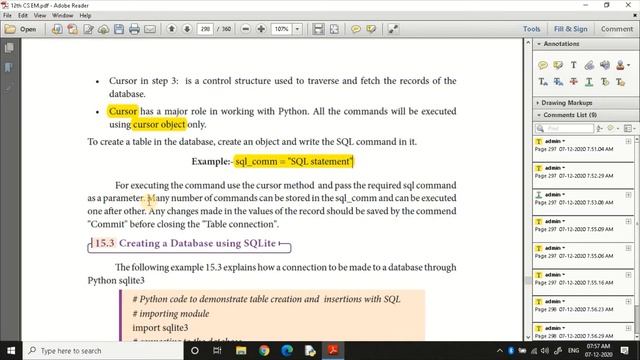Viewport: 640px width, 360px height.
Task: Collapse the Annotations section
Action: 539,44
